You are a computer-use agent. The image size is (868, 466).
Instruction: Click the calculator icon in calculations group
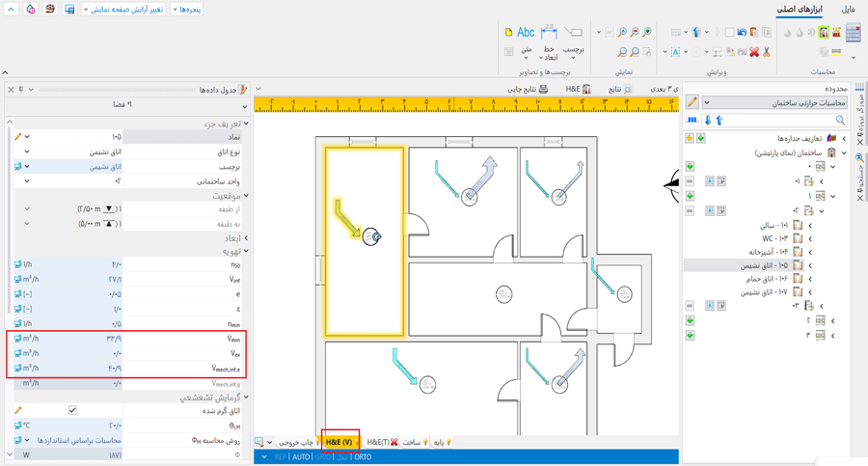[x=853, y=33]
